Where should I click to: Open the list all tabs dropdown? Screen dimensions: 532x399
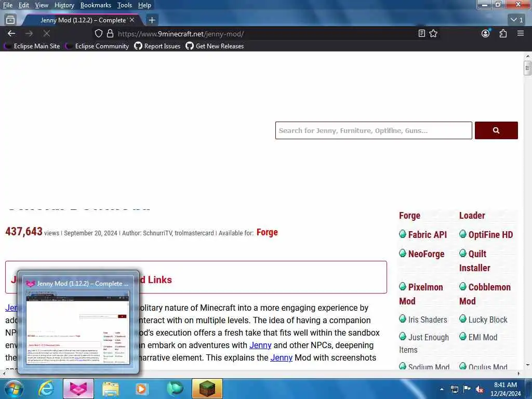(x=517, y=20)
